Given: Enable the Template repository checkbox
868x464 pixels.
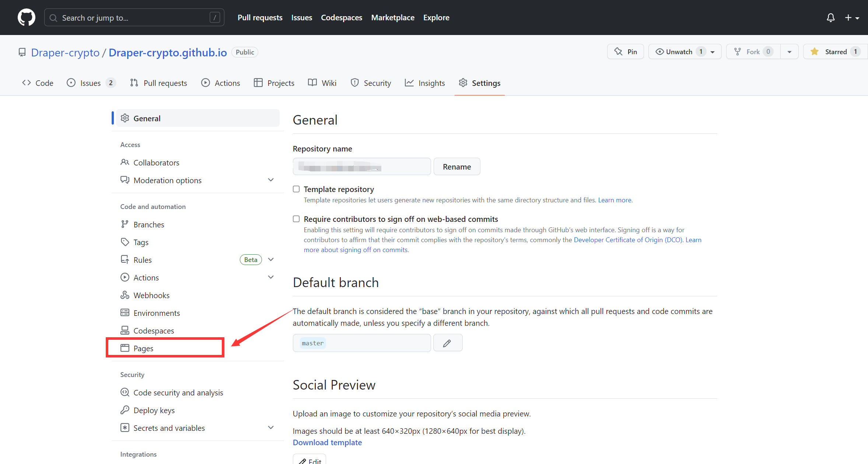Looking at the screenshot, I should pos(296,189).
